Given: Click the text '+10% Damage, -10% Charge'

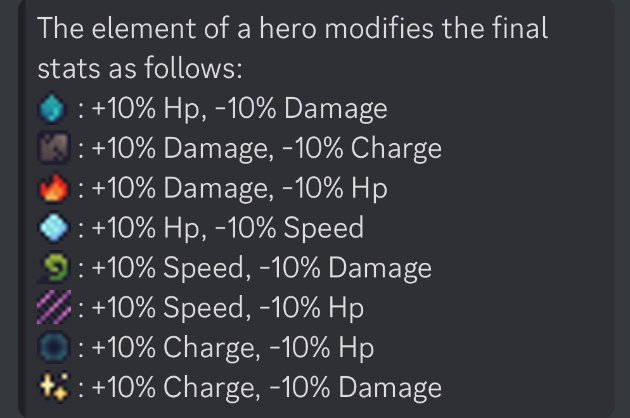Looking at the screenshot, I should tap(267, 149).
